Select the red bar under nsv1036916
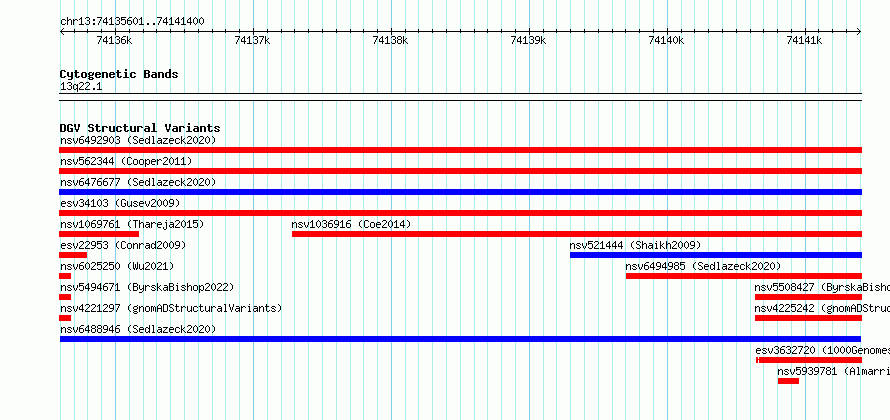The width and height of the screenshot is (890, 420). click(x=577, y=234)
